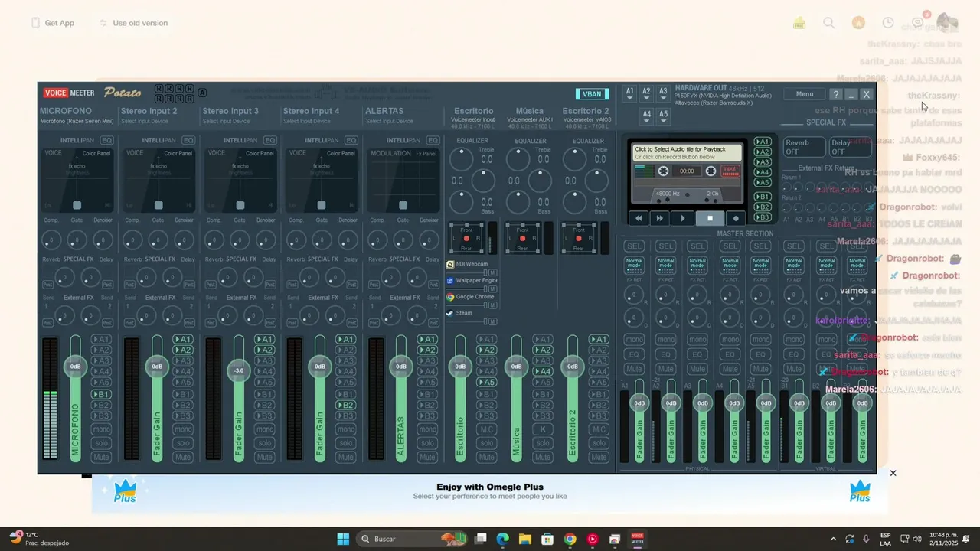Viewport: 980px width, 551px height.
Task: Open hardware out A4 device dropdown
Action: 647,116
